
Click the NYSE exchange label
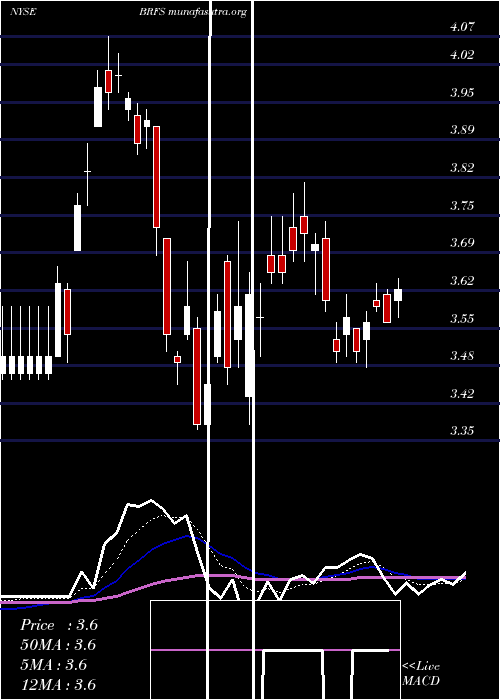point(24,12)
